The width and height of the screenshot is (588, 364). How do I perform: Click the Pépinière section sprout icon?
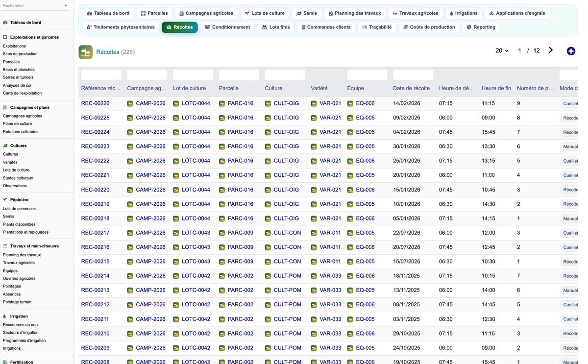pos(5,200)
